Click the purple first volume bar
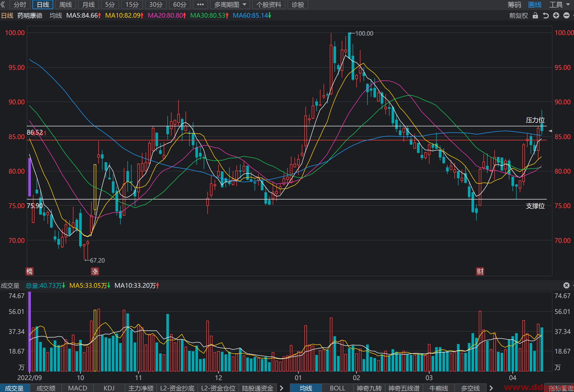 click(x=30, y=331)
